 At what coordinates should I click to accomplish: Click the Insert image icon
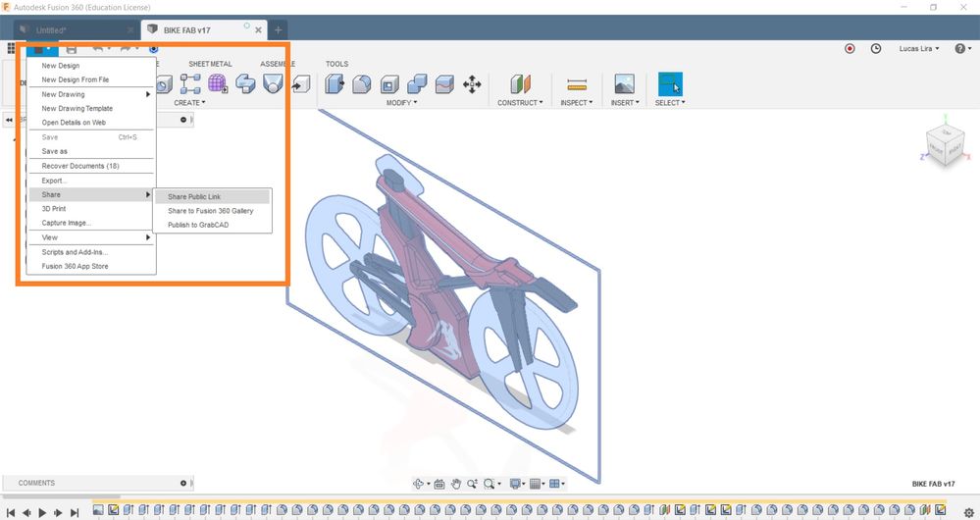coord(624,83)
